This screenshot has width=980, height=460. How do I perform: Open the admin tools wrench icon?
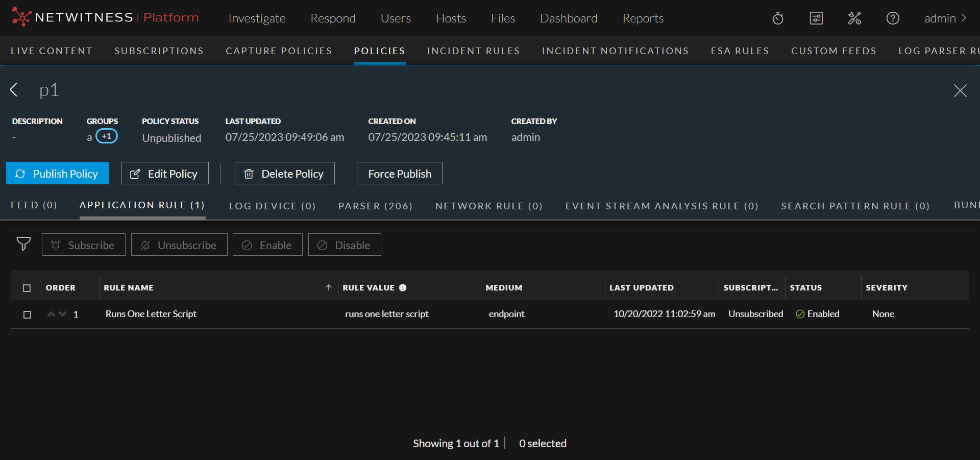click(854, 18)
